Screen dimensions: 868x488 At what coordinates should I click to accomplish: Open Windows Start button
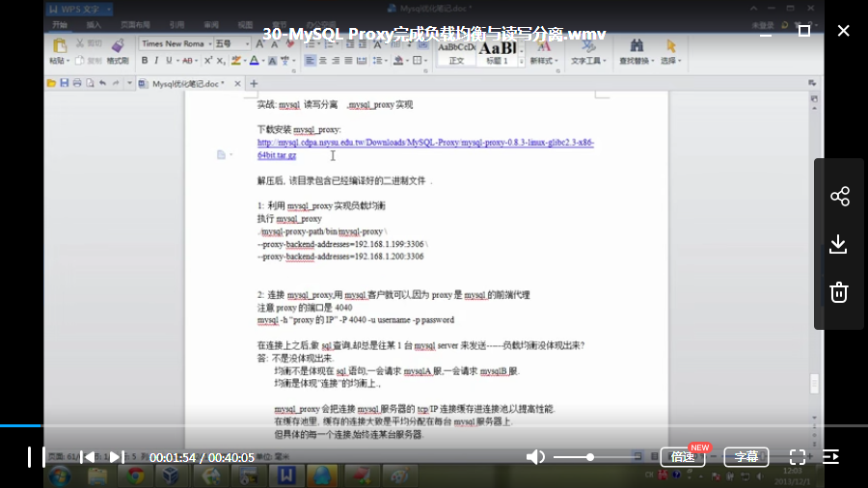coord(59,475)
